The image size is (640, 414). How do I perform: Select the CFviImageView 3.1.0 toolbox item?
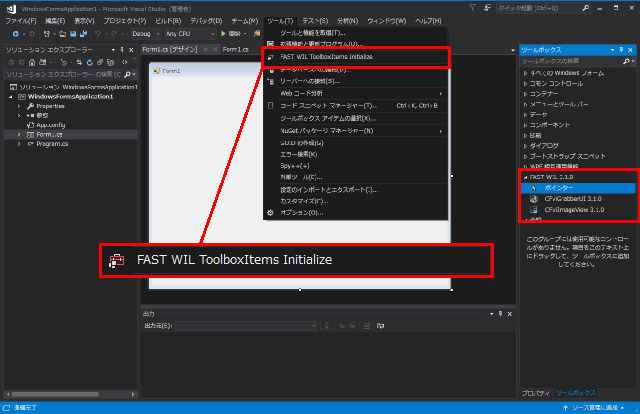(578, 210)
